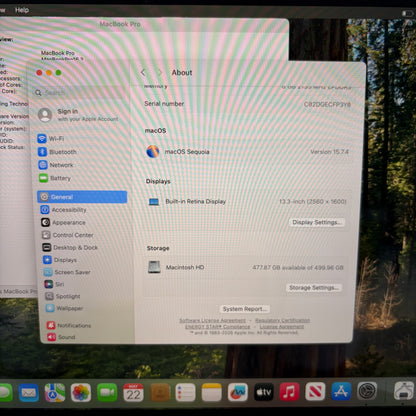Open Appearance settings
The image size is (416, 416).
63,222
